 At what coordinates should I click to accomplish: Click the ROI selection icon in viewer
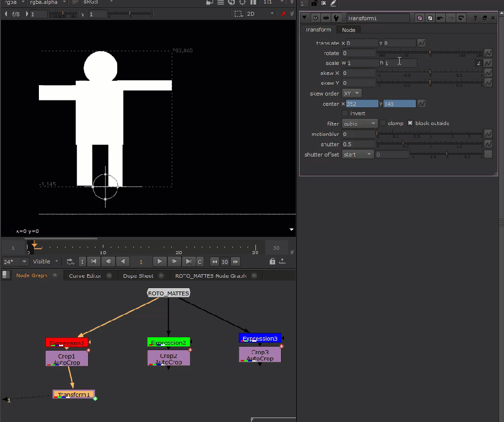[238, 14]
